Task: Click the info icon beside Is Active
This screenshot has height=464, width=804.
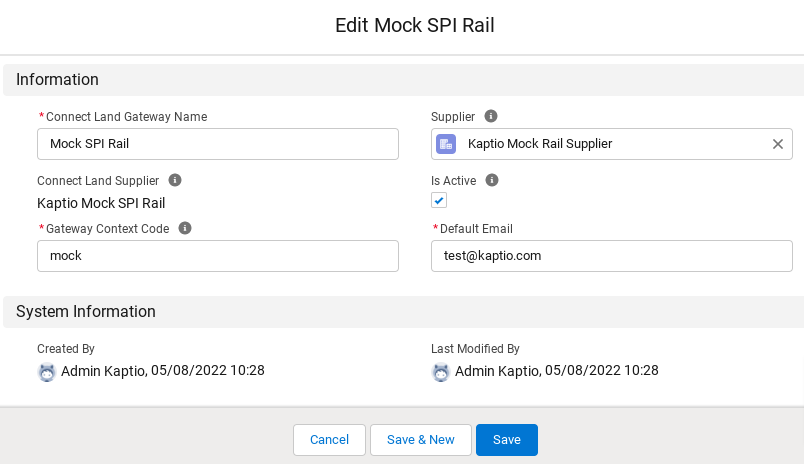Action: coord(491,180)
